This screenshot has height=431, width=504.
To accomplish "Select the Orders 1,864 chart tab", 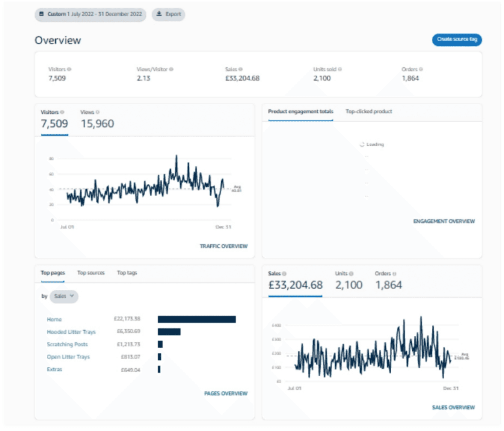I will coord(388,281).
